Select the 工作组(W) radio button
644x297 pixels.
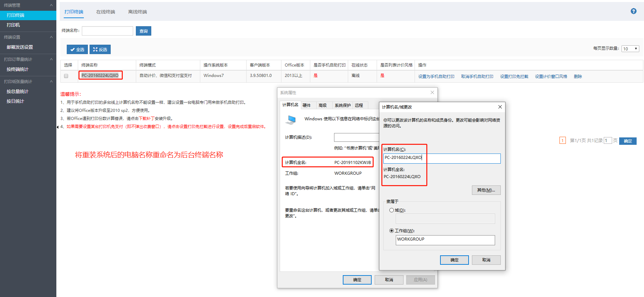point(391,230)
